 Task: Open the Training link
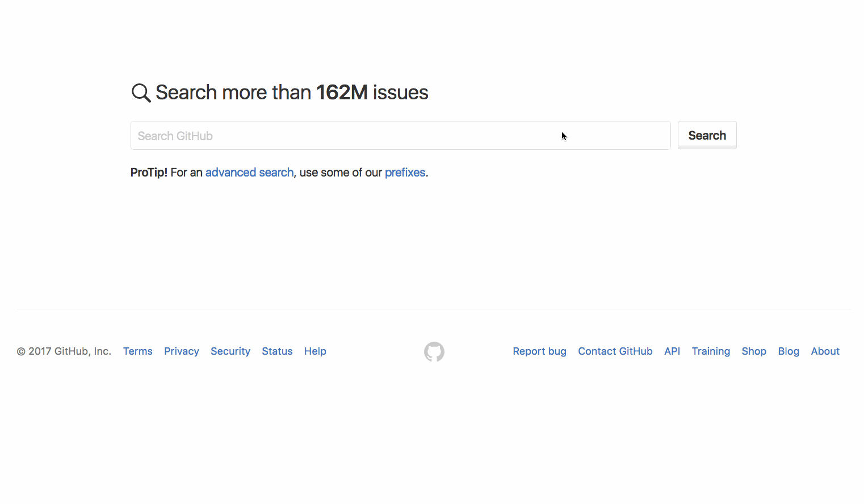pyautogui.click(x=711, y=351)
